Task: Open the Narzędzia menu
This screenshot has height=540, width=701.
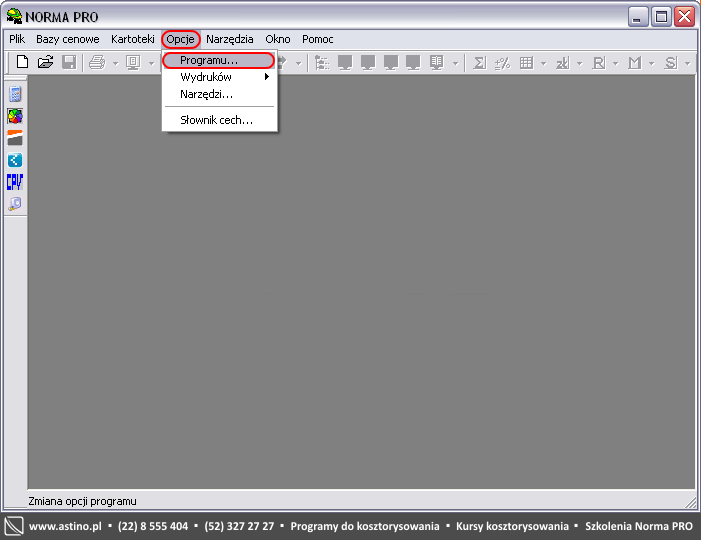Action: 230,39
